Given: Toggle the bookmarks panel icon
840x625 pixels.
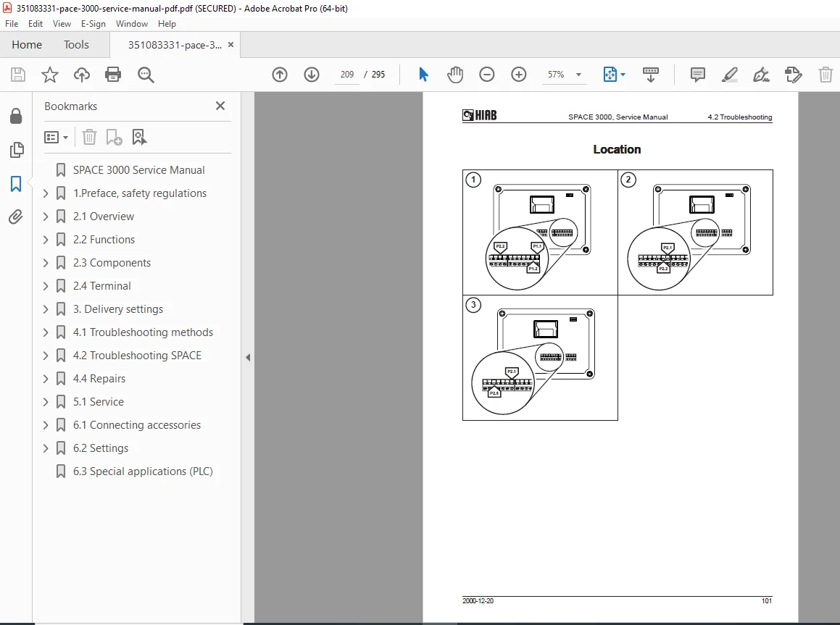Looking at the screenshot, I should tap(16, 184).
